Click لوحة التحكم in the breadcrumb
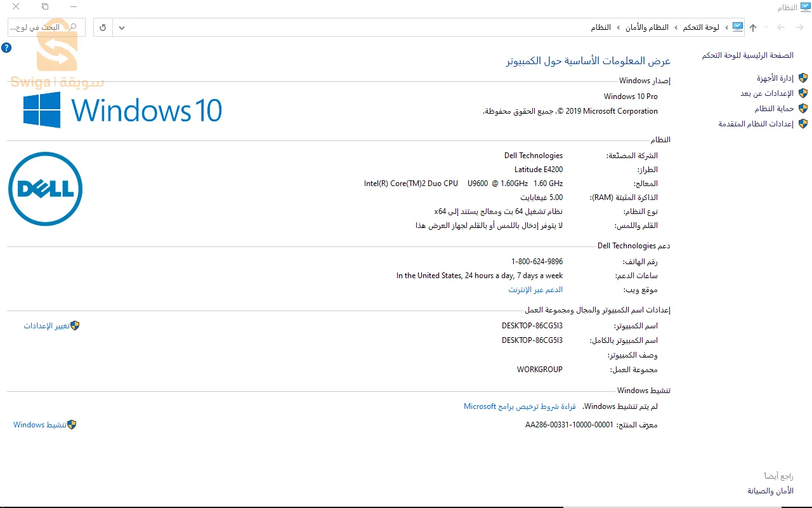Viewport: 812px width, 508px height. (701, 27)
